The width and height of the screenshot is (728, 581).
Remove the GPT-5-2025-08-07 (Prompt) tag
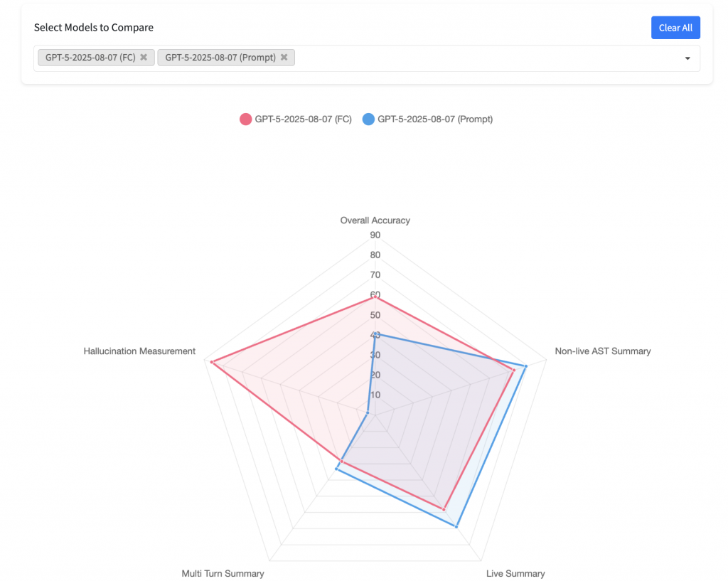tap(284, 58)
